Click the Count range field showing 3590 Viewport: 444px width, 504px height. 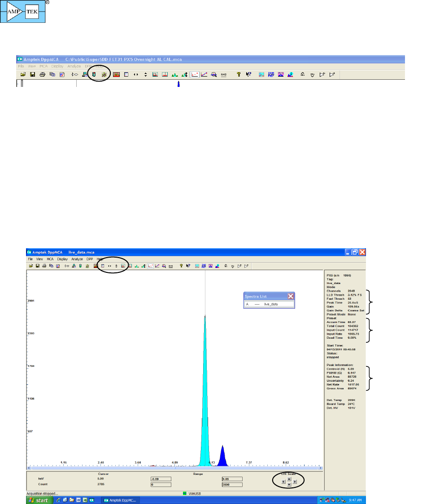[x=232, y=485]
